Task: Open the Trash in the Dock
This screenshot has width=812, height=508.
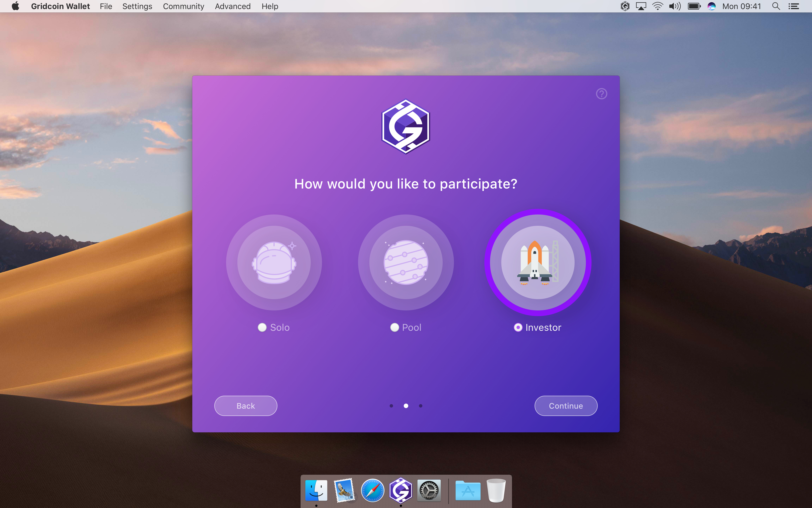Action: pyautogui.click(x=496, y=490)
